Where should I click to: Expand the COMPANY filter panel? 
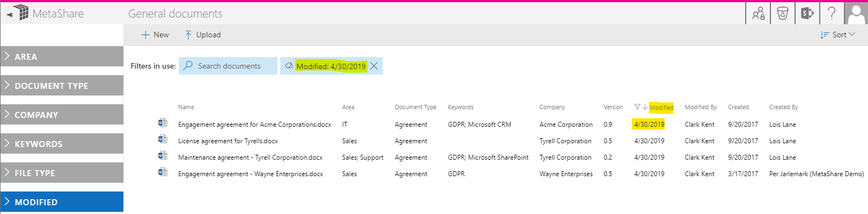point(62,115)
